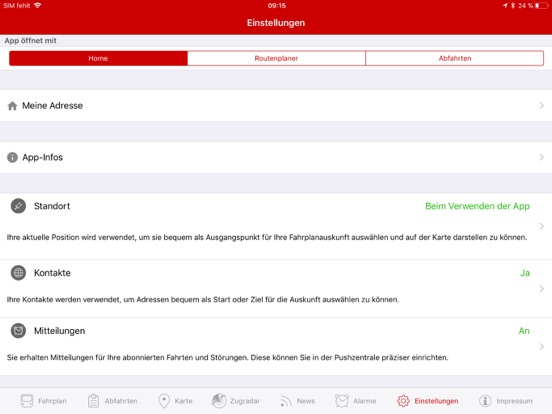This screenshot has height=414, width=552.
Task: Click the Alarme clock icon
Action: pos(342,401)
